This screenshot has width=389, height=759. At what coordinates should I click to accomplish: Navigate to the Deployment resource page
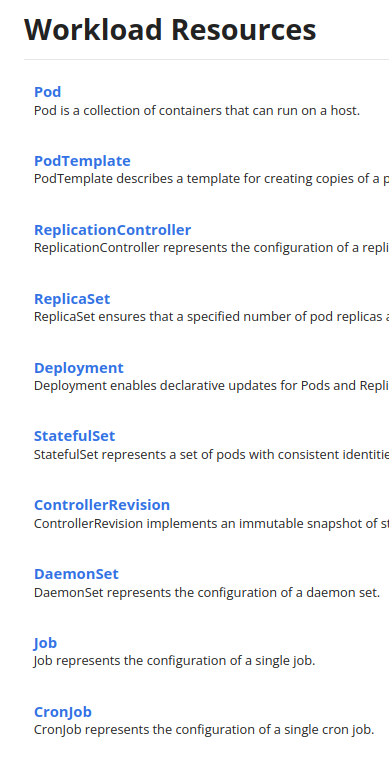pyautogui.click(x=79, y=368)
